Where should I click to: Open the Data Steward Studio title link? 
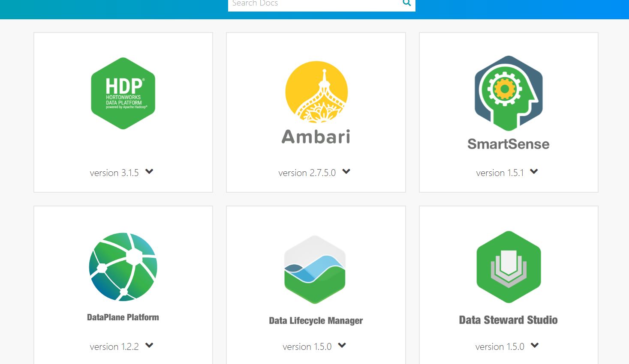(x=509, y=320)
